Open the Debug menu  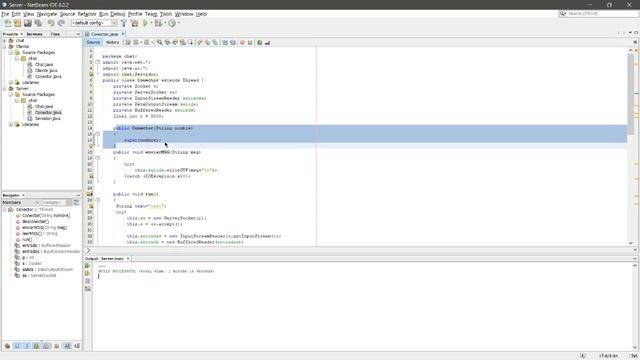[x=118, y=14]
